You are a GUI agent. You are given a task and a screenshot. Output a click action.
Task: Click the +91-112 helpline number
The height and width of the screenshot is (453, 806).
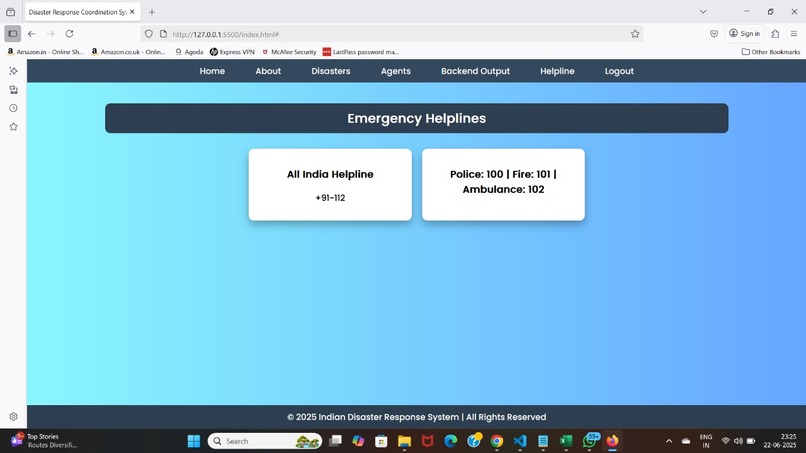pyautogui.click(x=330, y=198)
